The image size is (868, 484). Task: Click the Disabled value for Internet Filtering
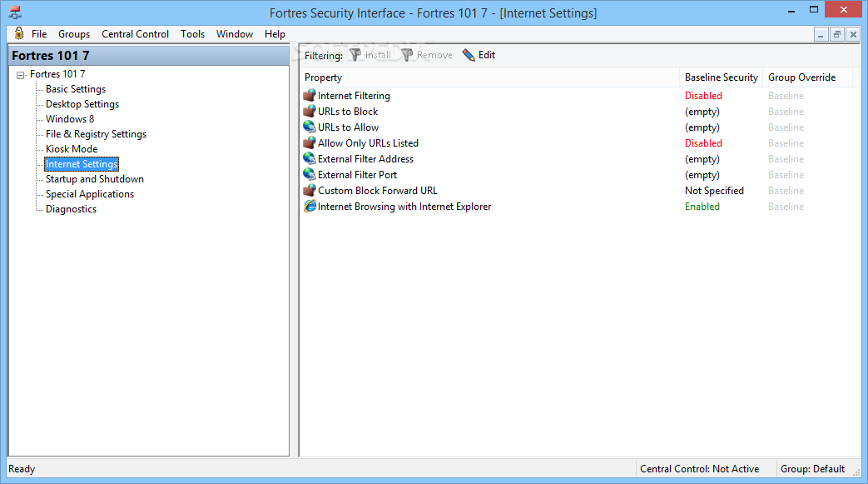(703, 95)
